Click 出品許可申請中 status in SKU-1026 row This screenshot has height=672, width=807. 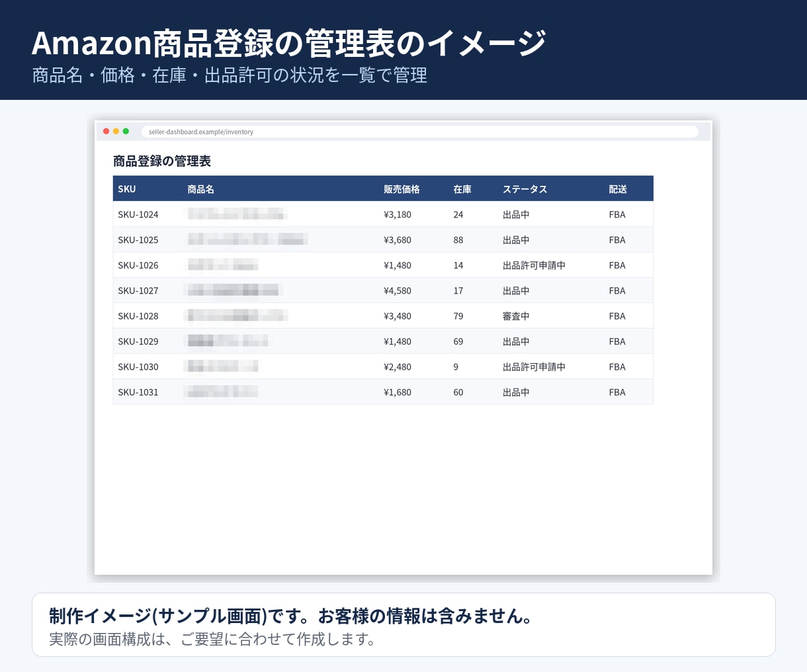tap(534, 265)
